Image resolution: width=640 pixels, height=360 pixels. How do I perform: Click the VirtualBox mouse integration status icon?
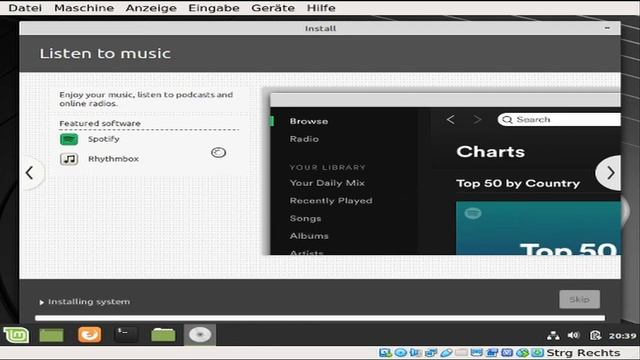point(522,353)
